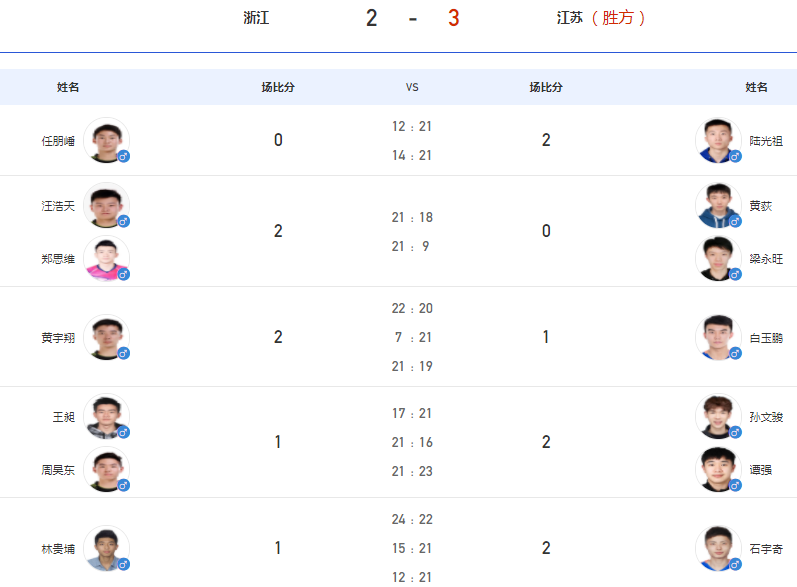Click the 江苏 winning team label
The height and width of the screenshot is (587, 797).
click(601, 18)
